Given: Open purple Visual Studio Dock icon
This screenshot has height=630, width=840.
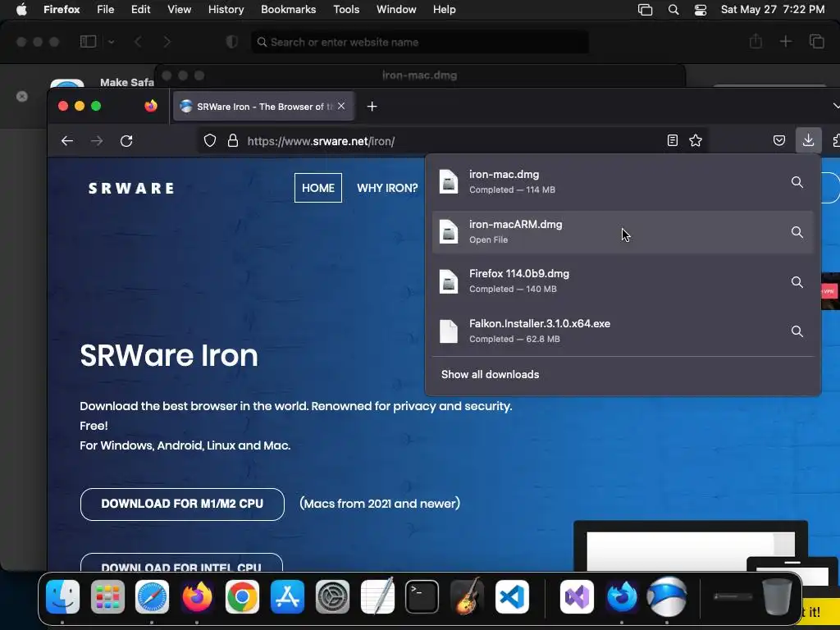Looking at the screenshot, I should pos(577,596).
